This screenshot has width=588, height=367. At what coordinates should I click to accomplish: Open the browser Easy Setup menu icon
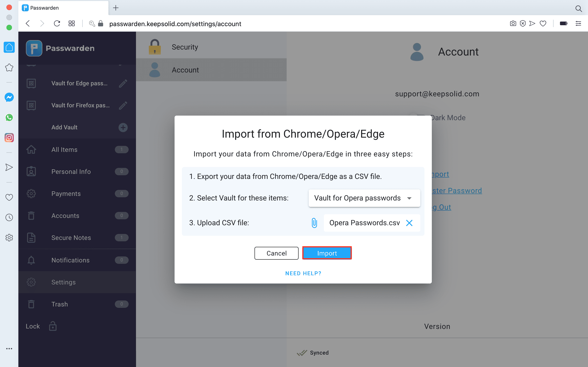(x=578, y=24)
